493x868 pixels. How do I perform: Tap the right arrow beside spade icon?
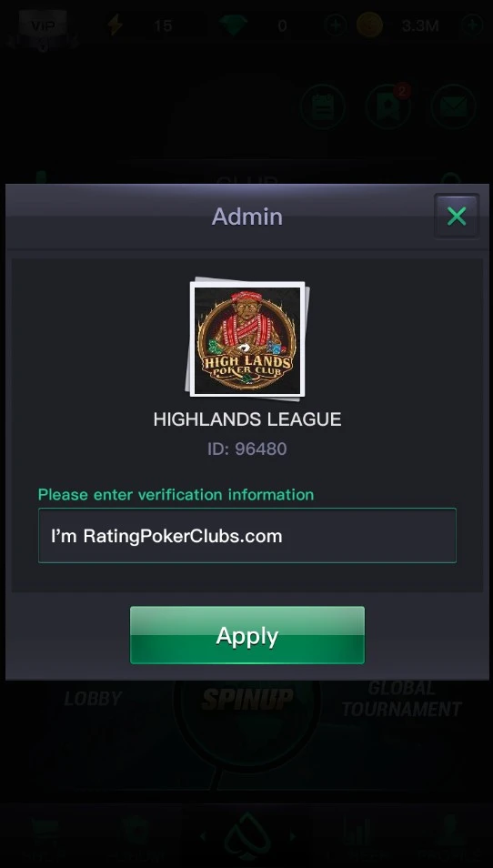(293, 836)
